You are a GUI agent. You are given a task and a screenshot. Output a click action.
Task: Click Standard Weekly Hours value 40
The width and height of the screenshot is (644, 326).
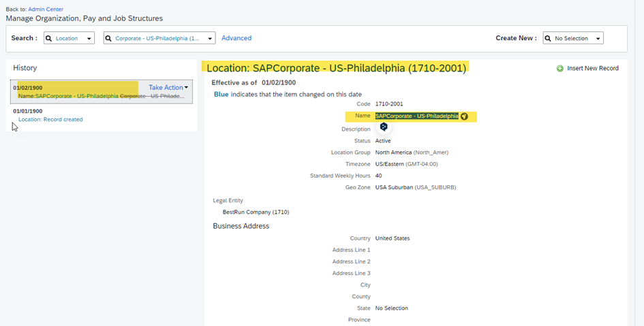[378, 176]
